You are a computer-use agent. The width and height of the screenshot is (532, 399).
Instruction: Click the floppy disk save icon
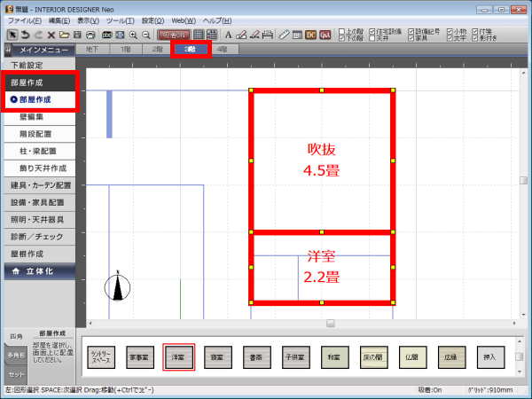[x=78, y=35]
